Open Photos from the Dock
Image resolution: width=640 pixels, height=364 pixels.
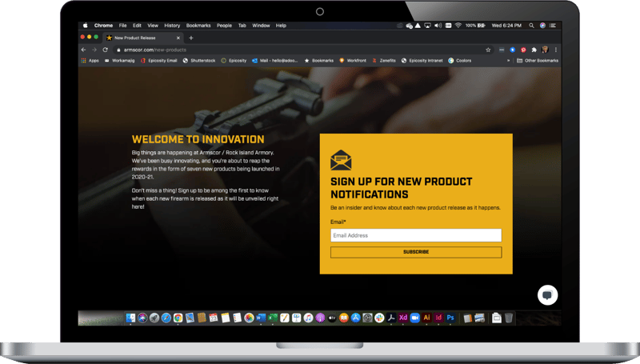[x=249, y=318]
